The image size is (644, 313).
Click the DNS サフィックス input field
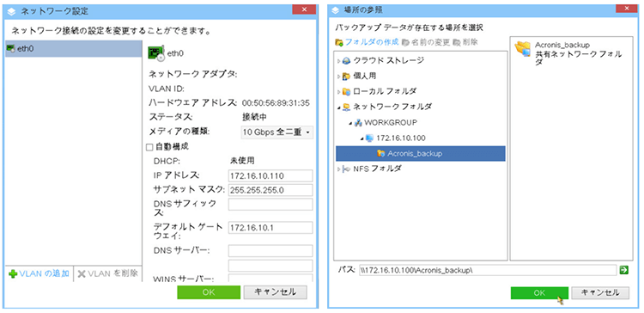[270, 205]
